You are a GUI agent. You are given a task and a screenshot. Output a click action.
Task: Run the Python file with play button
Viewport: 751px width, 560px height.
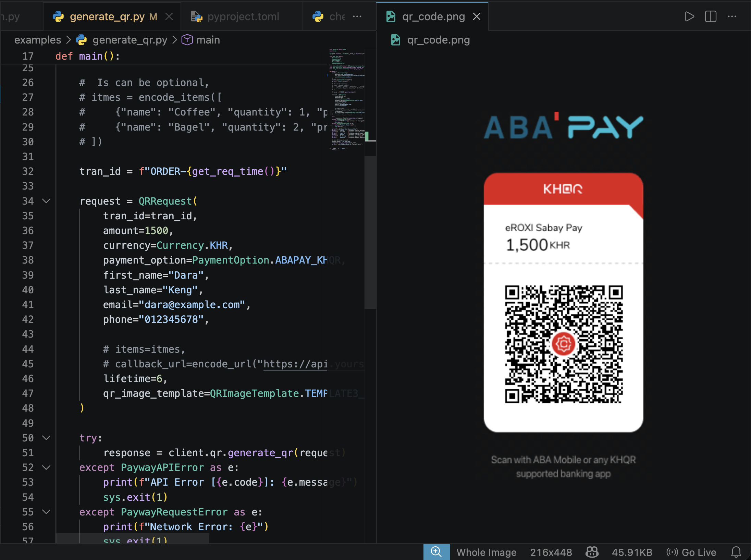[x=689, y=16]
